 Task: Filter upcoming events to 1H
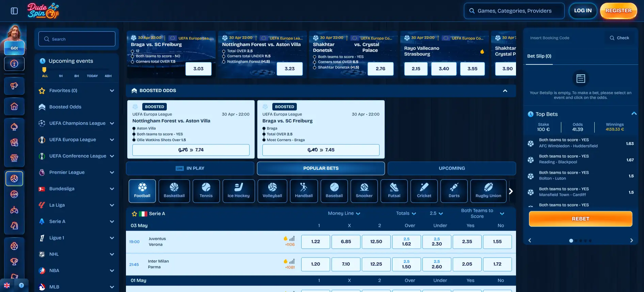tap(61, 76)
